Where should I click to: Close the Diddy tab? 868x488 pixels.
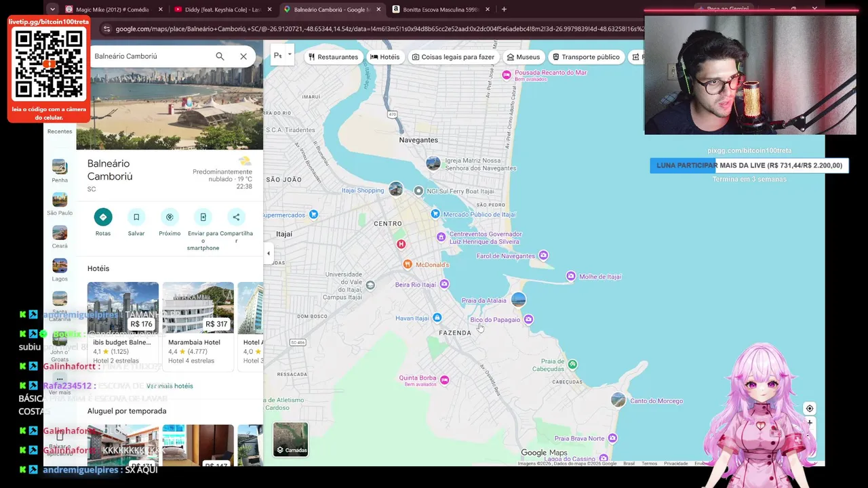point(270,9)
